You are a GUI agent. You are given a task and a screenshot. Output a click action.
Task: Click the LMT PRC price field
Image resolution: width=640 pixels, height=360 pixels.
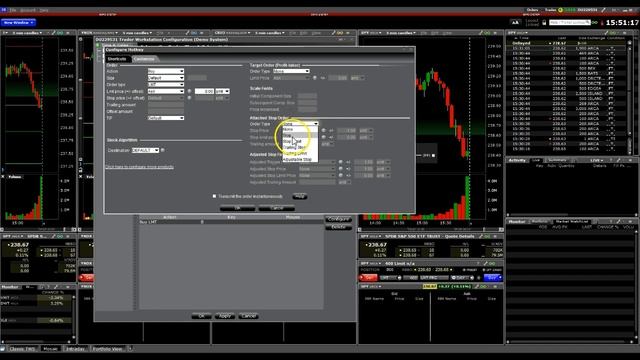(x=434, y=278)
